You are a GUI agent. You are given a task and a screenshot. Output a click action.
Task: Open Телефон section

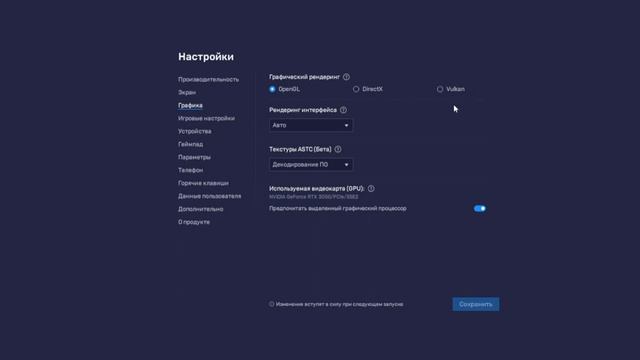(x=190, y=170)
